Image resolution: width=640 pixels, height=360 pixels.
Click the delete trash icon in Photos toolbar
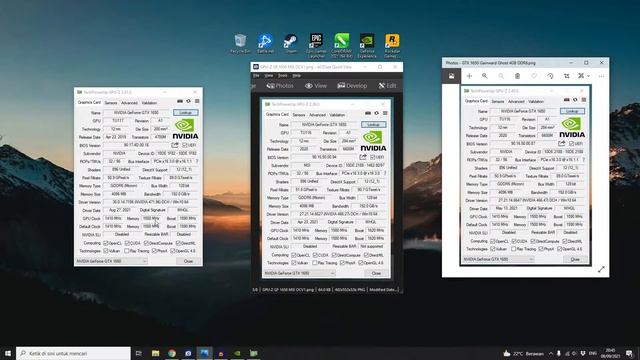click(x=517, y=76)
